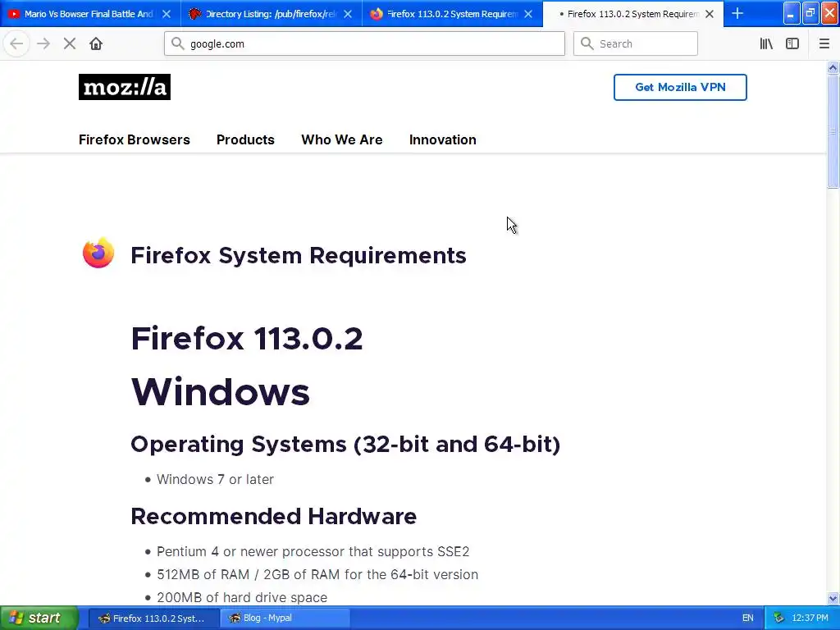Click the 512MB of RAM bullet line

point(317,575)
